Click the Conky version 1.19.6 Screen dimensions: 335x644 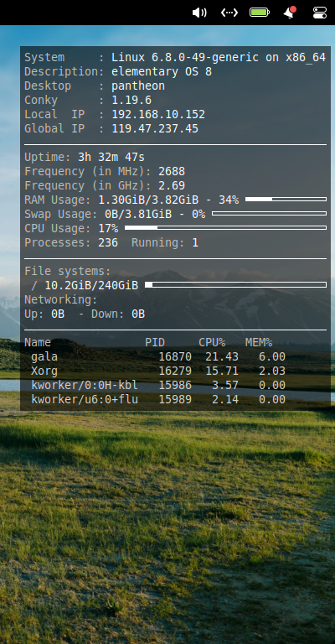tap(131, 101)
